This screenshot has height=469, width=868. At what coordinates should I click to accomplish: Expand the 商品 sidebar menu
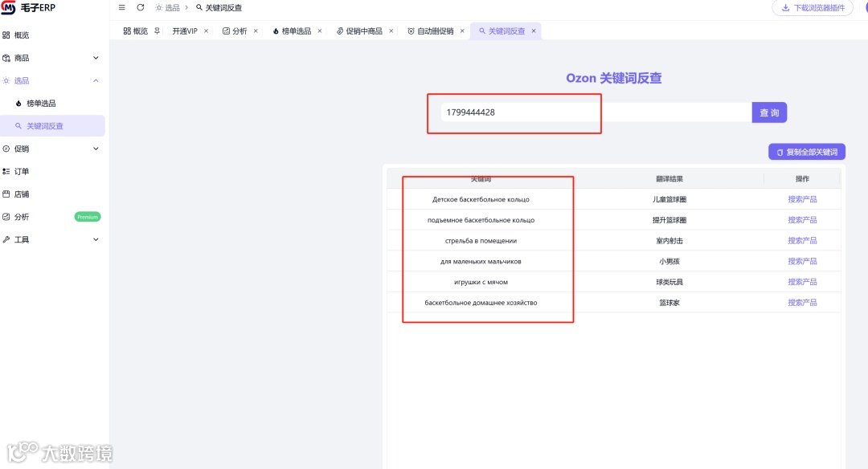tap(52, 58)
